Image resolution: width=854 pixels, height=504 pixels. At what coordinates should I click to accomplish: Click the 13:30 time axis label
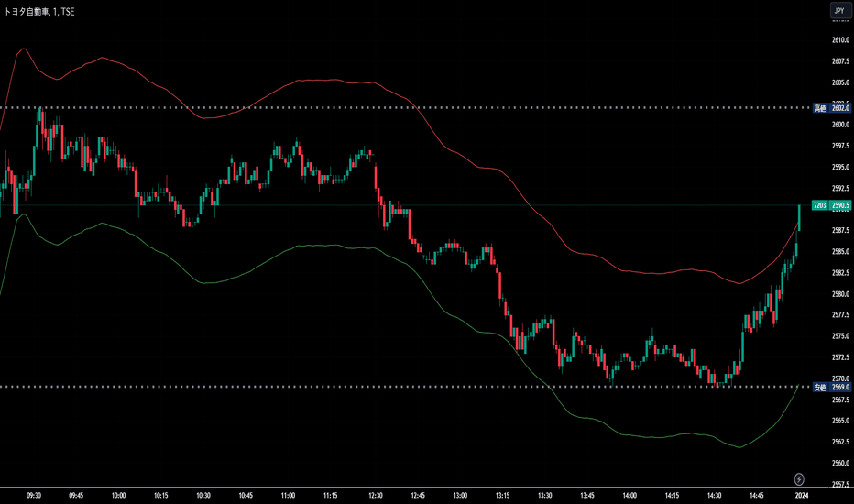[545, 496]
